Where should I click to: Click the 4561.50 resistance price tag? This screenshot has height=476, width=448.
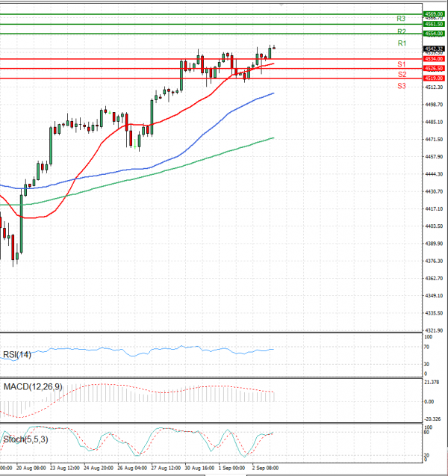pyautogui.click(x=434, y=24)
